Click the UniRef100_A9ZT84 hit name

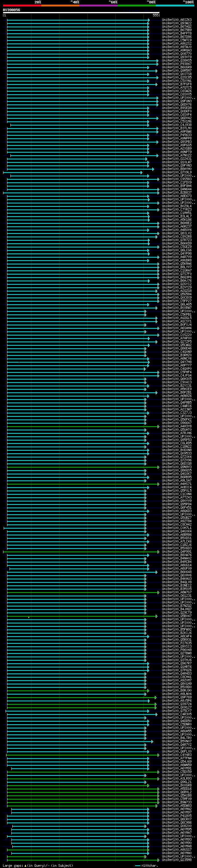pos(177,521)
